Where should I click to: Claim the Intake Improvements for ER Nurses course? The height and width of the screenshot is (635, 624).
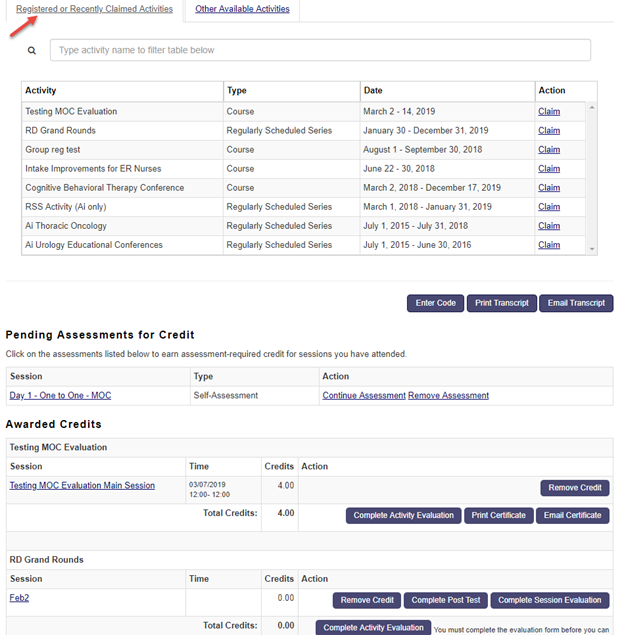tap(549, 169)
